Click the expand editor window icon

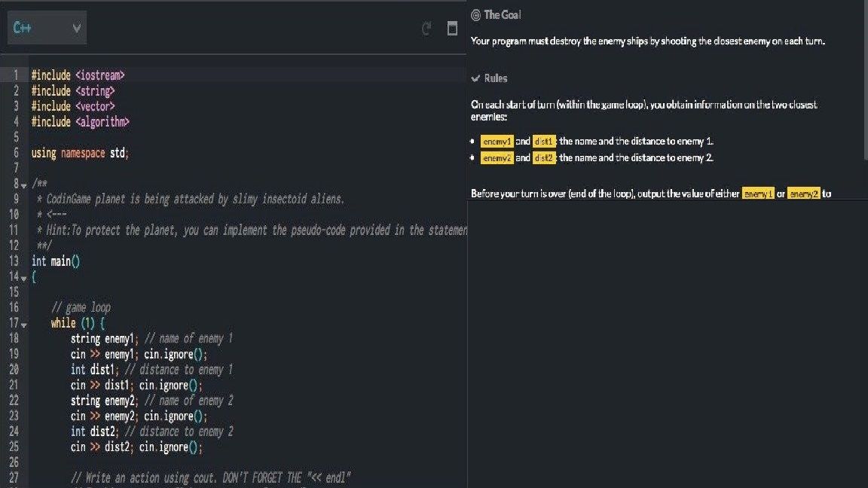pos(452,29)
